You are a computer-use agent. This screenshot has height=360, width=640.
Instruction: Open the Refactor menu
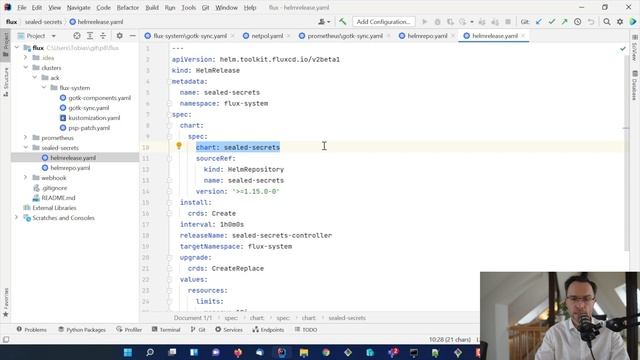coord(127,7)
